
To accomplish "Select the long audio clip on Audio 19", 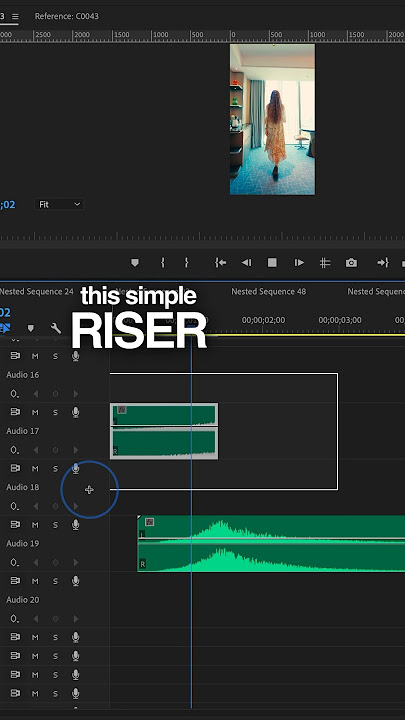I will point(271,543).
